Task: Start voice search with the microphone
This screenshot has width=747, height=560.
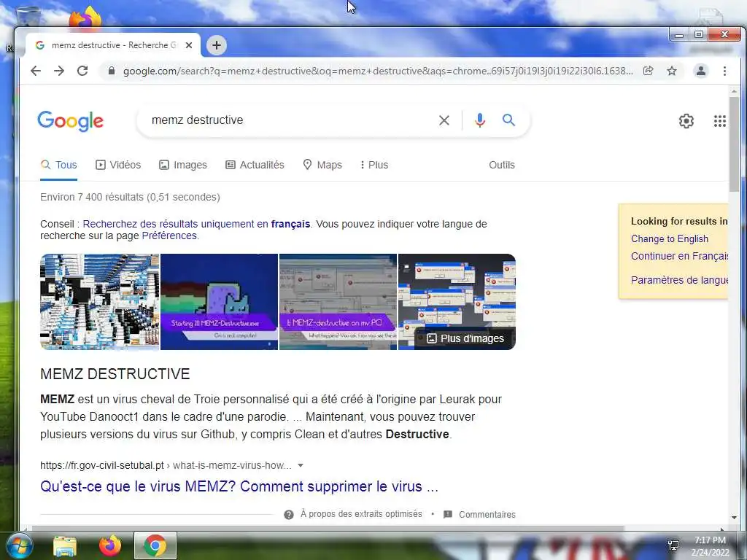Action: 480,120
